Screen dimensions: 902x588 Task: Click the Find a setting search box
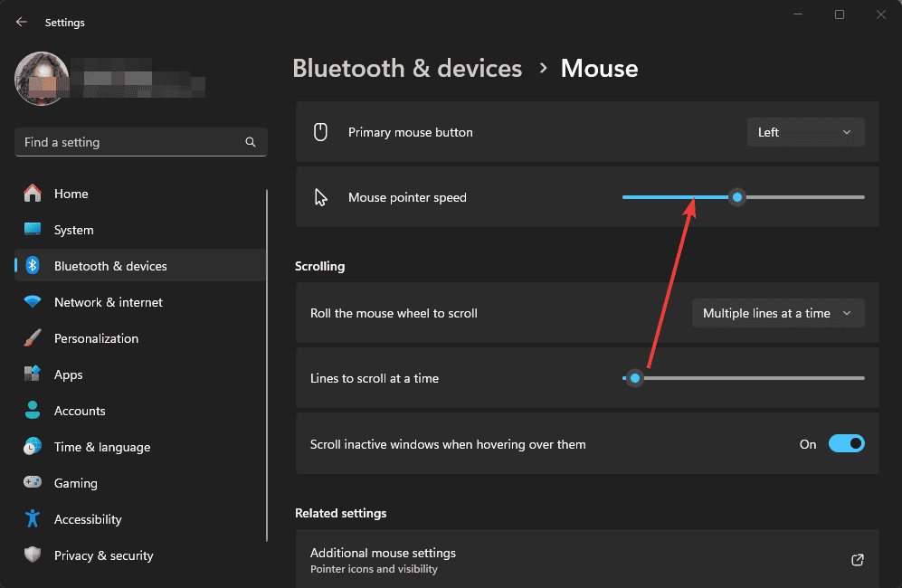tap(131, 142)
